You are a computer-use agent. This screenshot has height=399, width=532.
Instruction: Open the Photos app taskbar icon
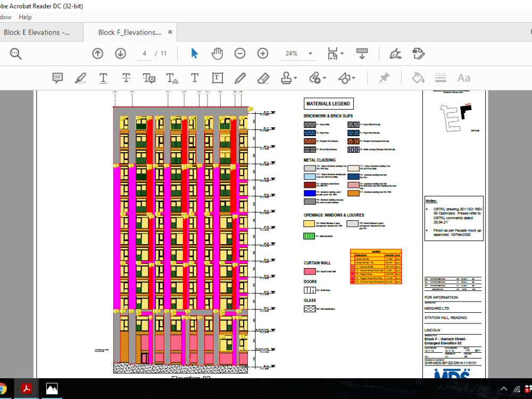(52, 388)
